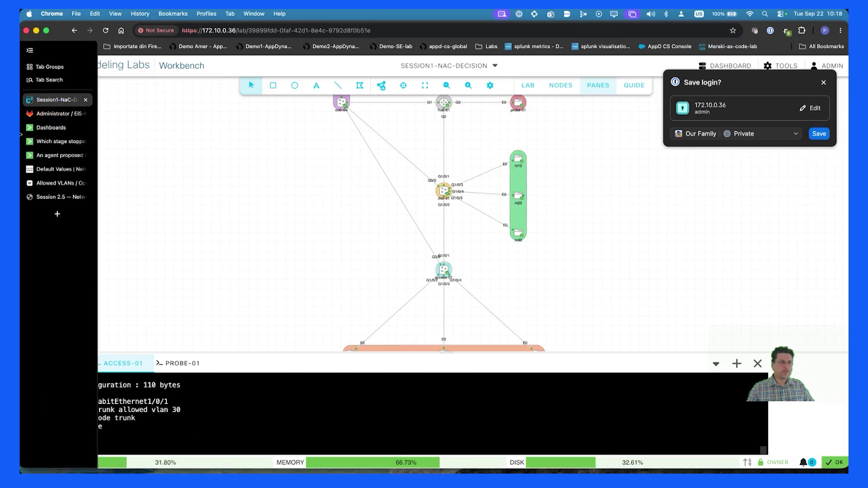Edit the 172.10.0.36 admin login entry

pyautogui.click(x=810, y=108)
